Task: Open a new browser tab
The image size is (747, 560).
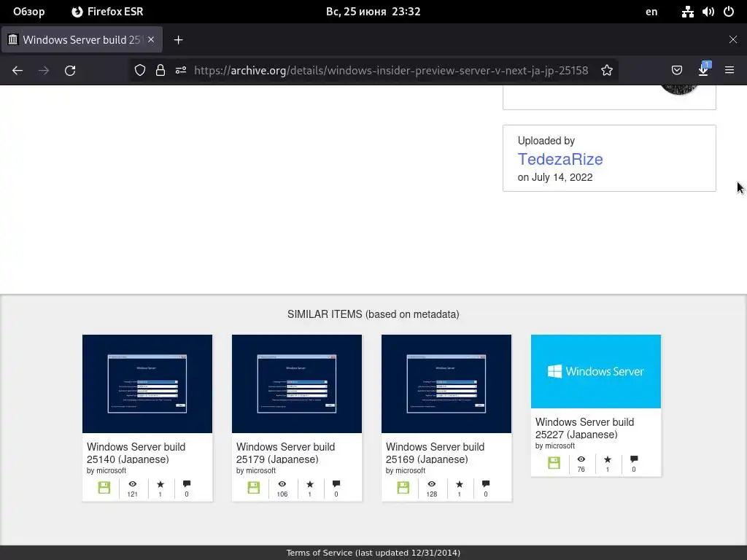Action: tap(178, 40)
